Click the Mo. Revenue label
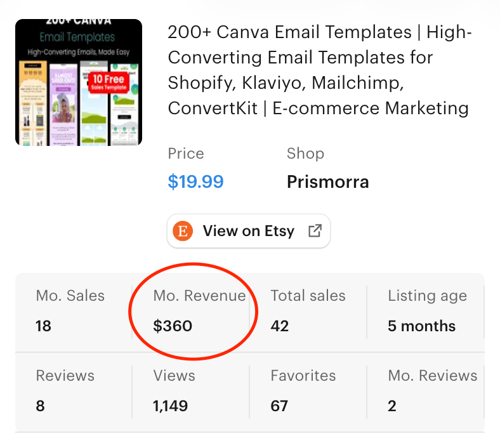 199,296
